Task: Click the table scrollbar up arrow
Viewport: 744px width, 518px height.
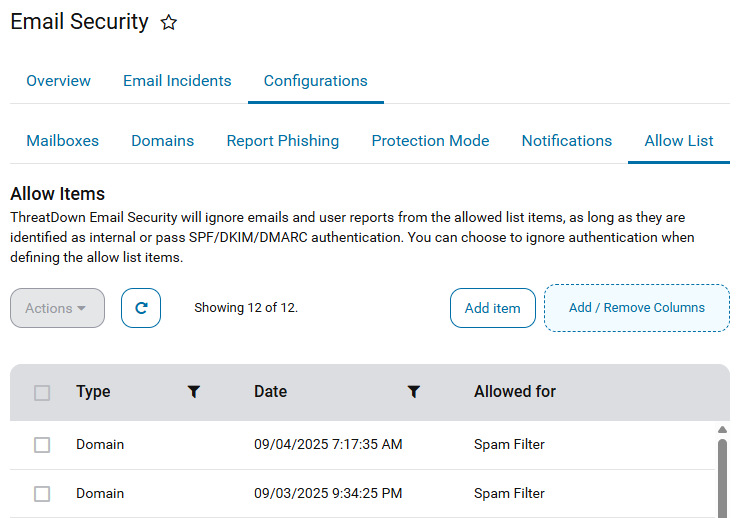Action: (x=722, y=430)
